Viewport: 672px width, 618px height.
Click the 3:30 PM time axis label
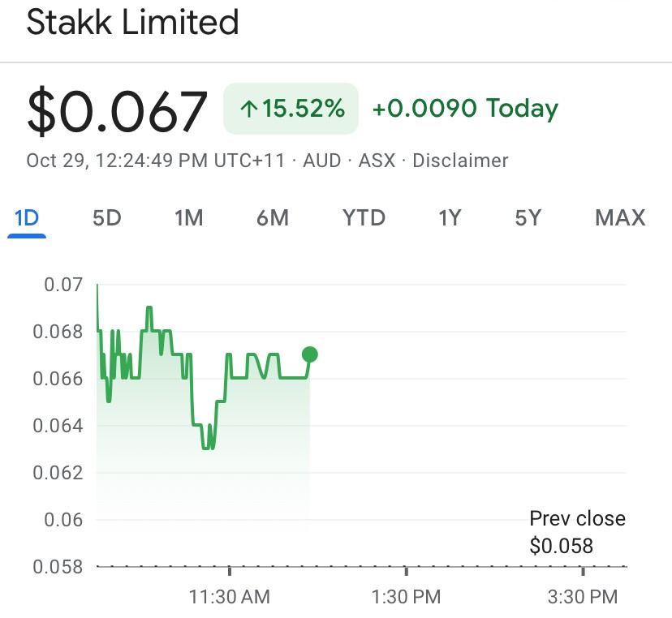click(583, 597)
